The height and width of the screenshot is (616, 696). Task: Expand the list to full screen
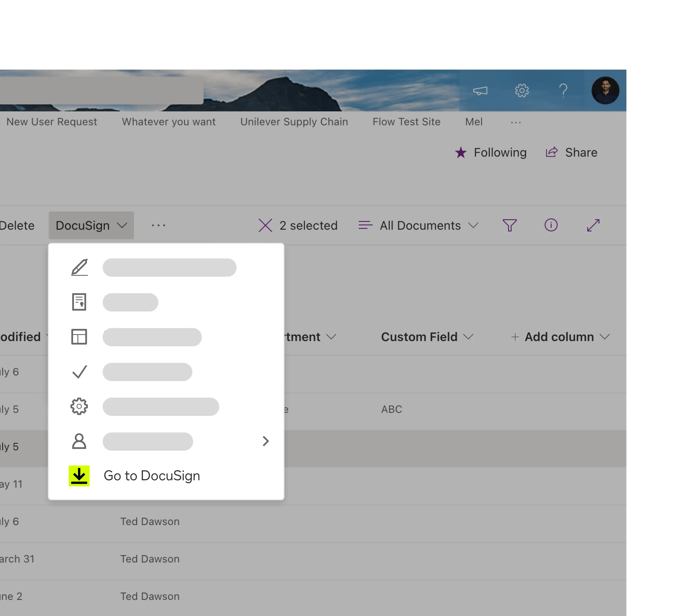593,225
